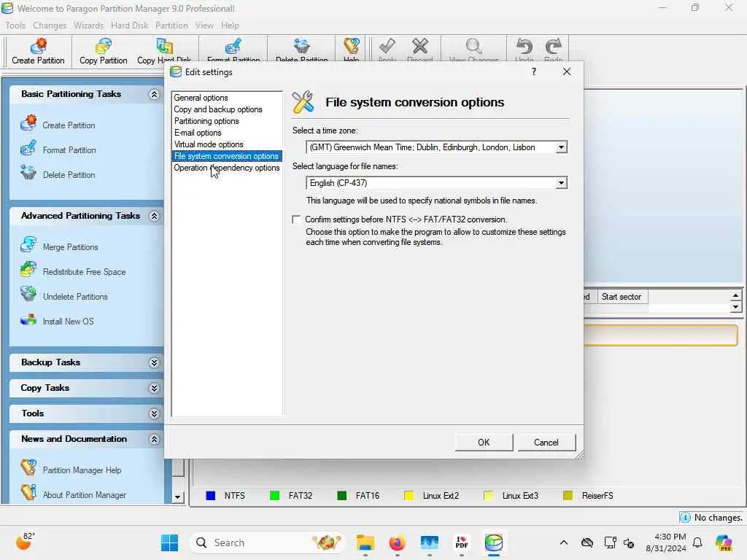Show hidden system tray icons
Image resolution: width=747 pixels, height=560 pixels.
click(564, 542)
